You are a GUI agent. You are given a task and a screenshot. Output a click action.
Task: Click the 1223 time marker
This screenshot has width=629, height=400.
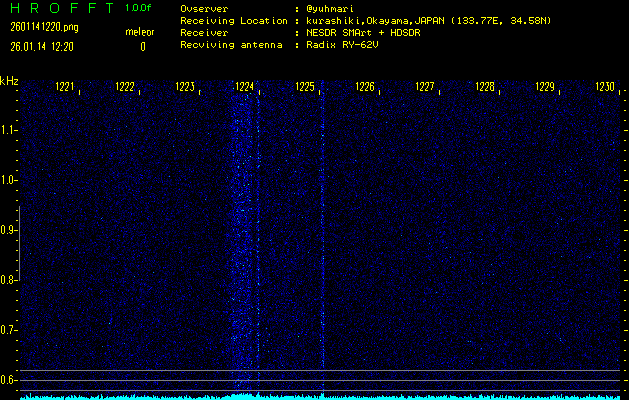coord(185,87)
